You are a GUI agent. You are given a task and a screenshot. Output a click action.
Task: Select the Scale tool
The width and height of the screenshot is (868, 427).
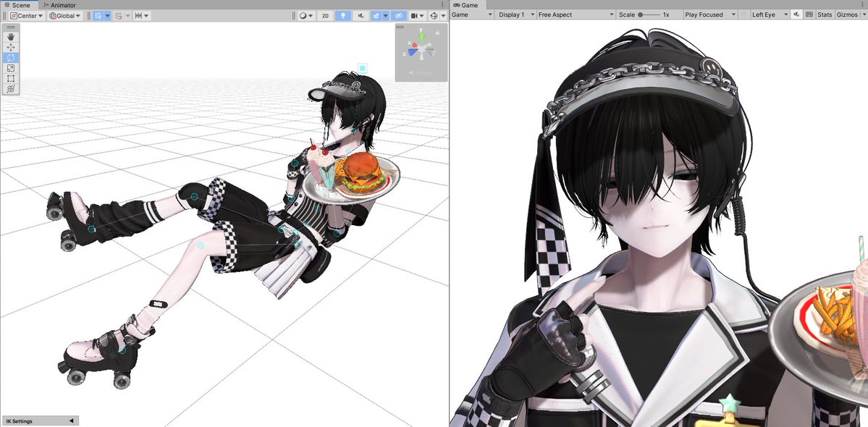[x=11, y=68]
